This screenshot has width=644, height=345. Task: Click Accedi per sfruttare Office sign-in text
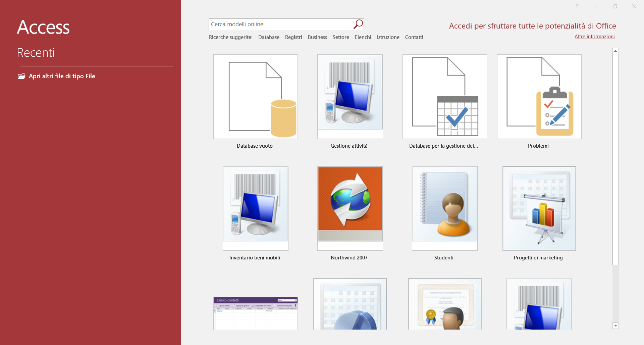(532, 26)
